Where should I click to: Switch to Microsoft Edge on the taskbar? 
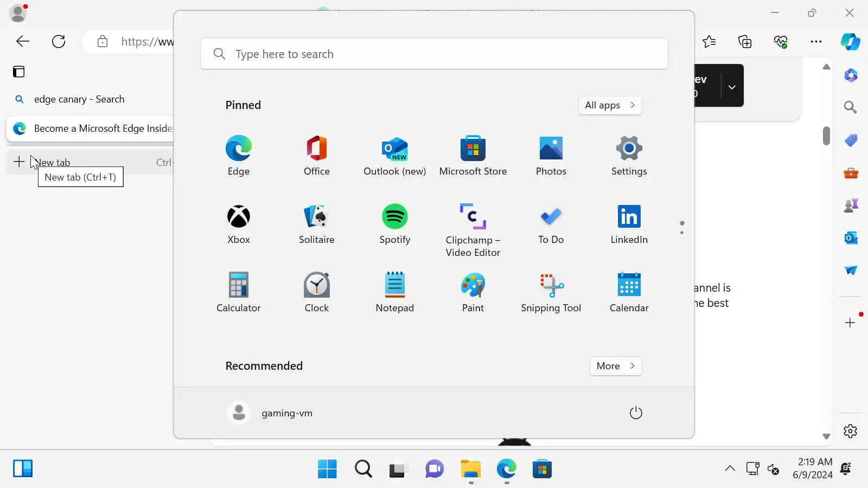[506, 468]
